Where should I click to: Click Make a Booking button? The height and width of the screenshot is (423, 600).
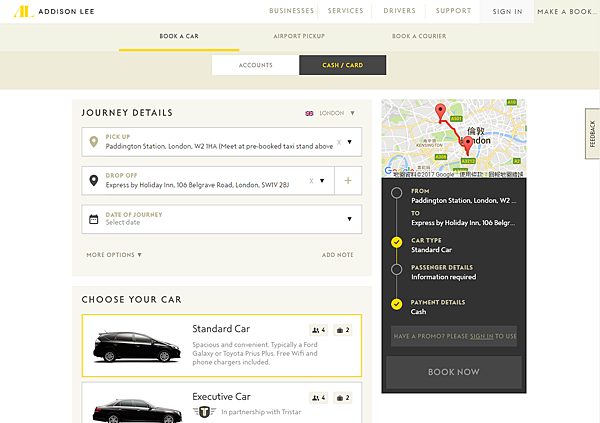pos(567,11)
